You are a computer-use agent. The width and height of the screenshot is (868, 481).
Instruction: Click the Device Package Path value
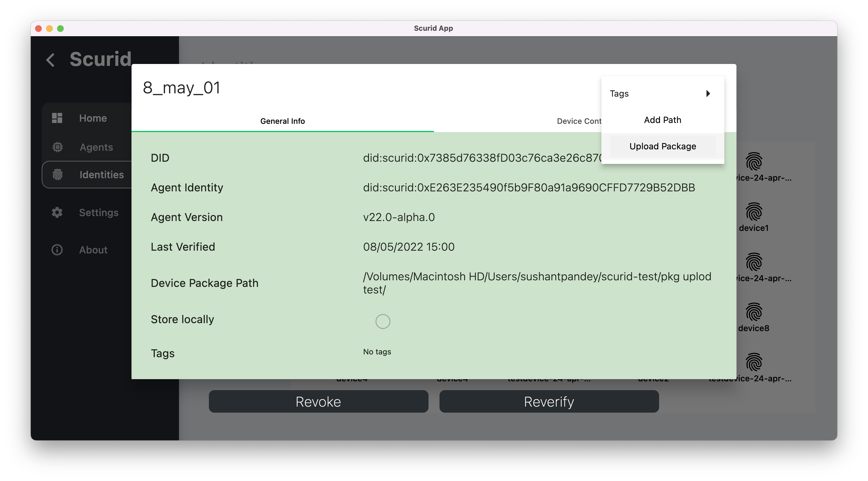537,283
